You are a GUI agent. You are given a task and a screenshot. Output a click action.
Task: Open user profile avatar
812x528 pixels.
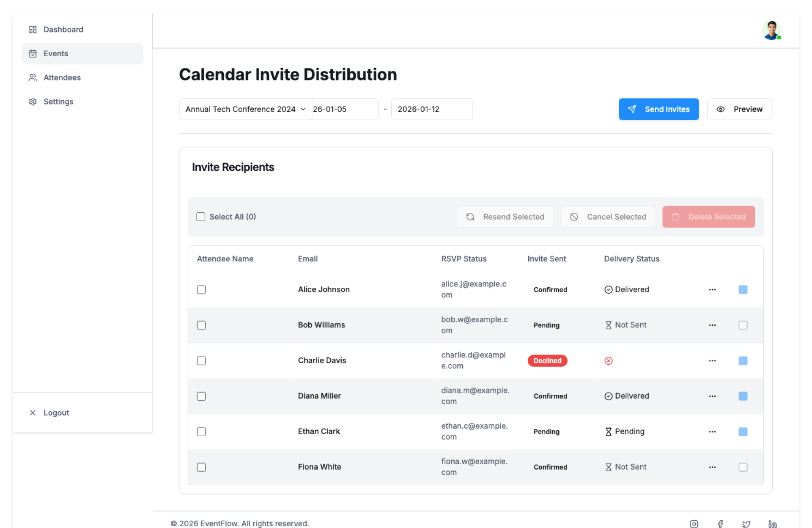pos(771,30)
